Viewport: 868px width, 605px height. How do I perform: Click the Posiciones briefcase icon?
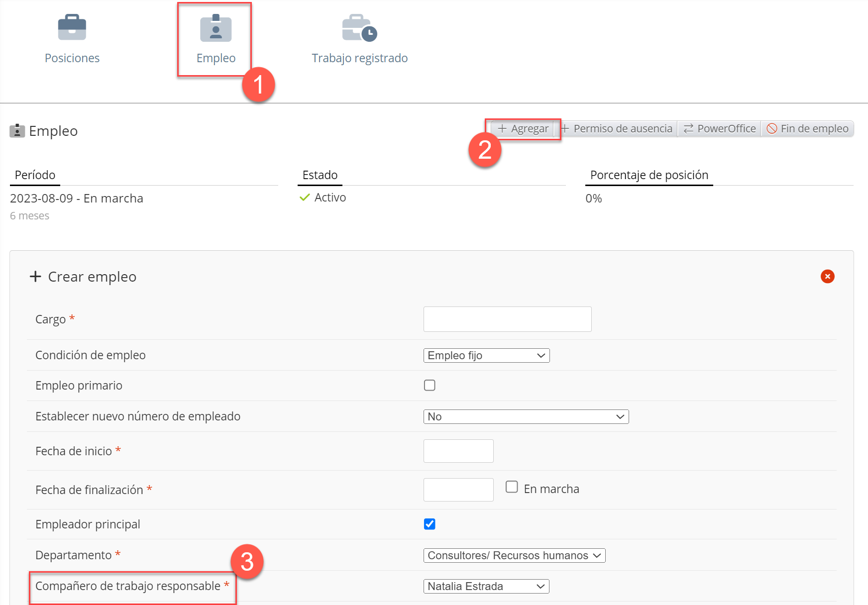72,28
